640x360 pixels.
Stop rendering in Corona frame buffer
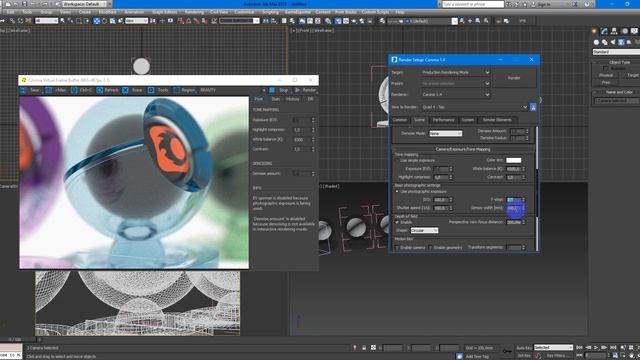279,90
